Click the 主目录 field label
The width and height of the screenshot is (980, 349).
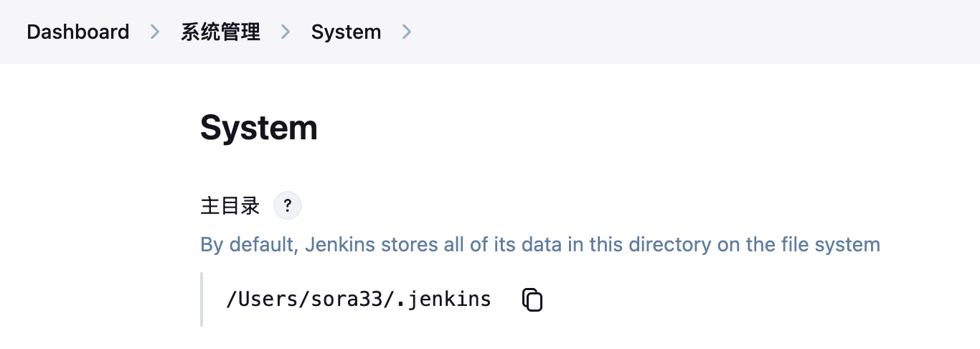pyautogui.click(x=230, y=207)
